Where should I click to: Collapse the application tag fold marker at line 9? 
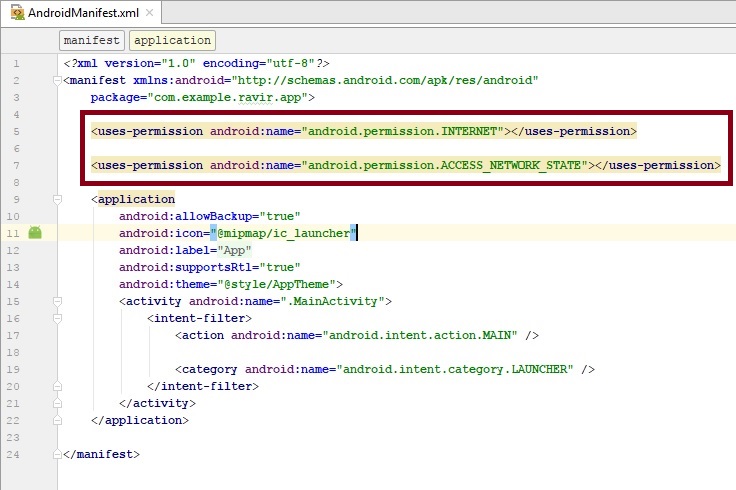click(57, 199)
